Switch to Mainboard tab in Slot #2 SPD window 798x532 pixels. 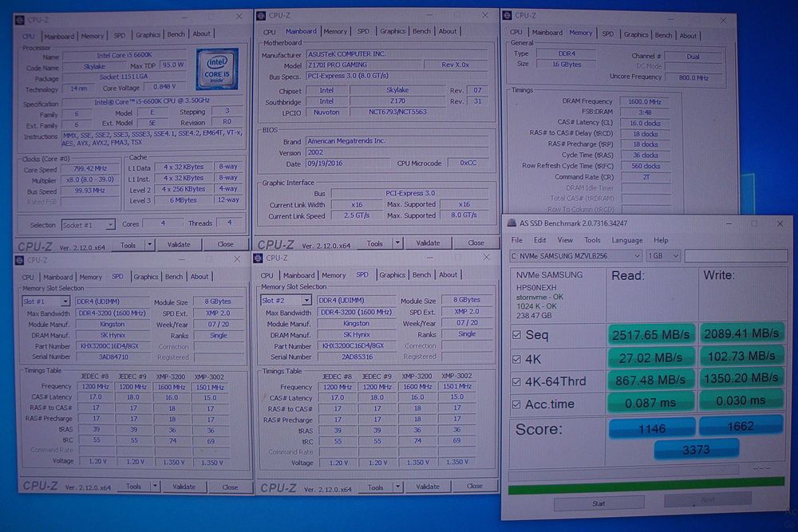pyautogui.click(x=298, y=275)
